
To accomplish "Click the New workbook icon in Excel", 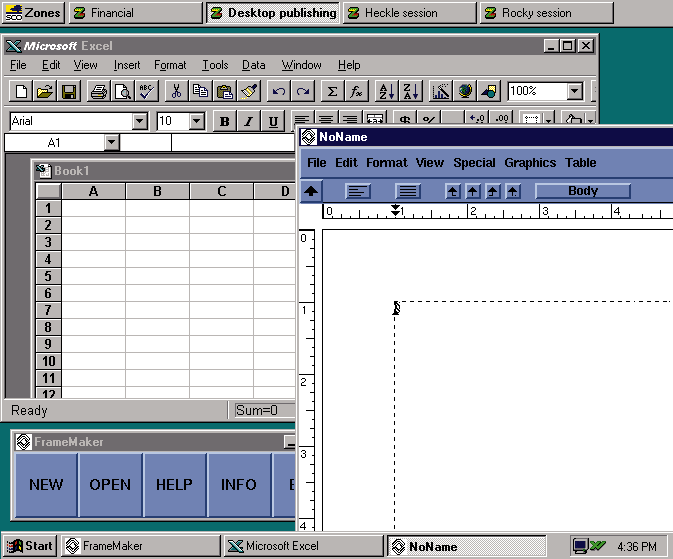I will tap(21, 91).
